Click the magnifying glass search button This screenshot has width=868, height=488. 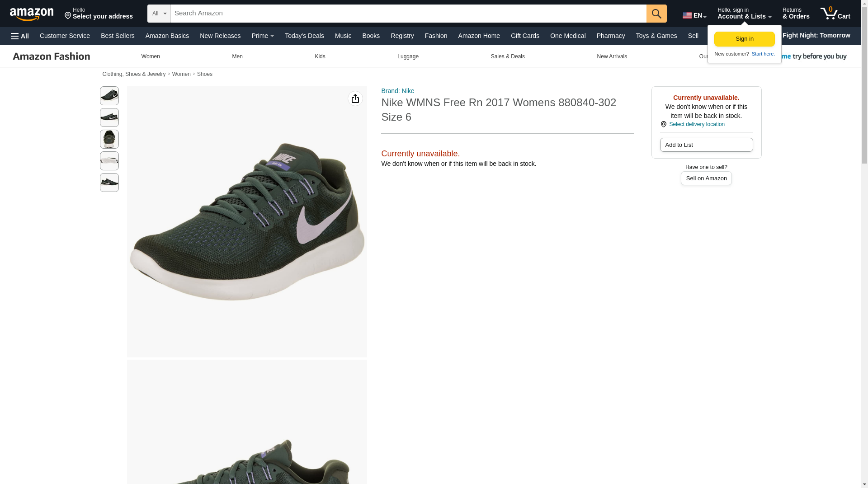click(656, 14)
